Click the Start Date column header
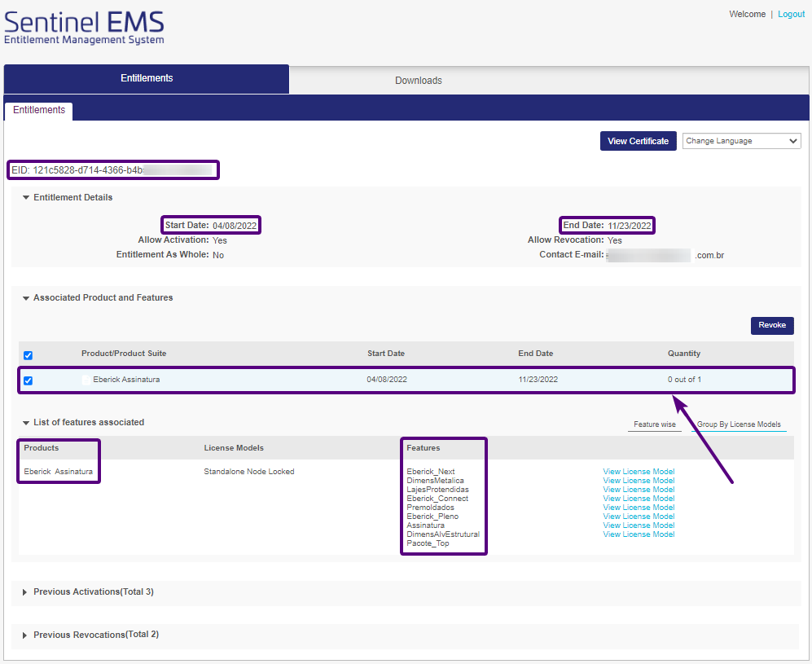812x664 pixels. coord(386,354)
